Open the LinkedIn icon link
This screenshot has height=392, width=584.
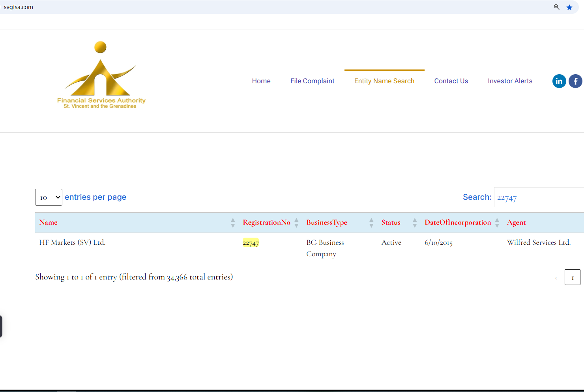point(559,81)
